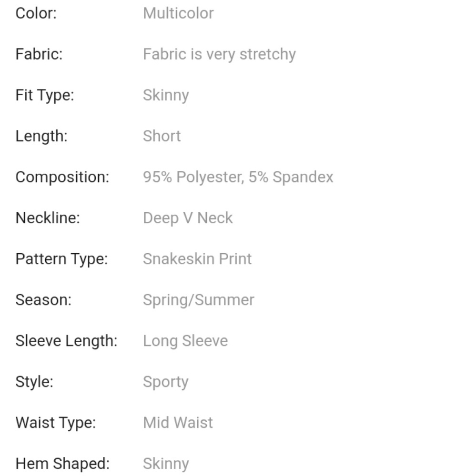Click the Spring/Summer season value
476x476 pixels.
[199, 300]
